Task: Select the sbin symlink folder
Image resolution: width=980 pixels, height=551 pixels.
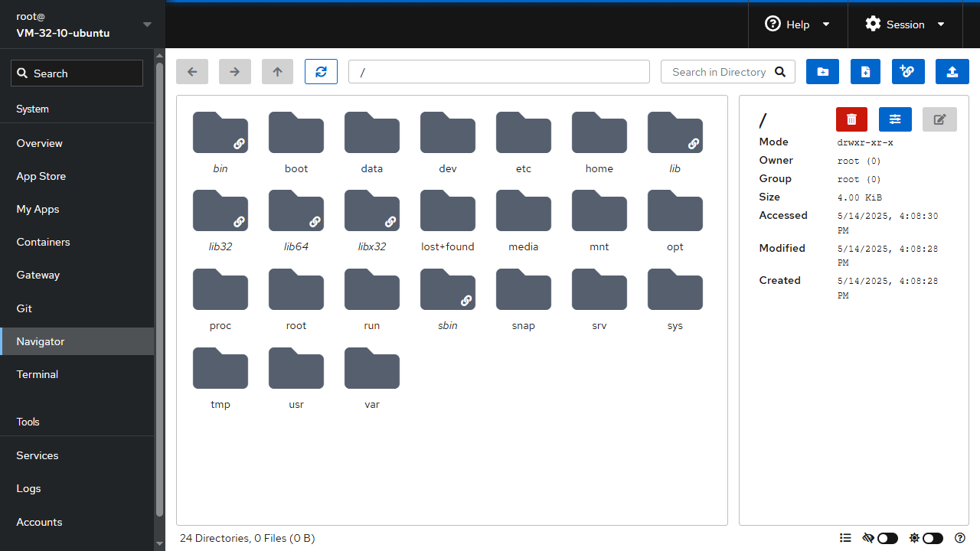Action: (448, 300)
